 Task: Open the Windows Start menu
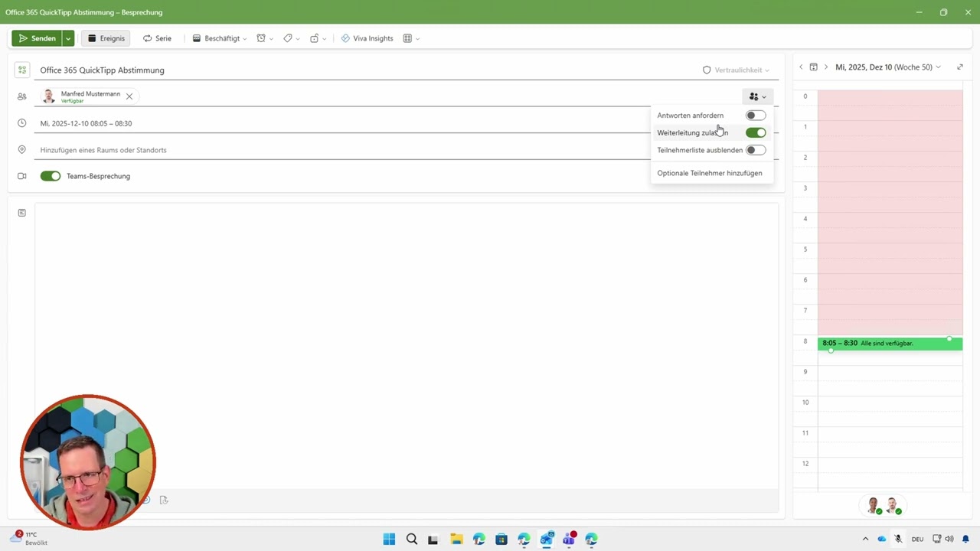[389, 539]
